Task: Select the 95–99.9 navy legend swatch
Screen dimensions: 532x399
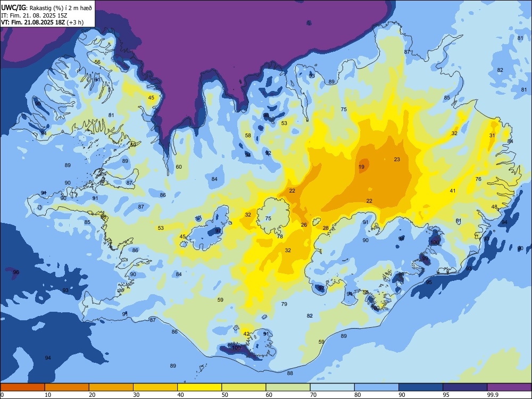Action: click(465, 387)
